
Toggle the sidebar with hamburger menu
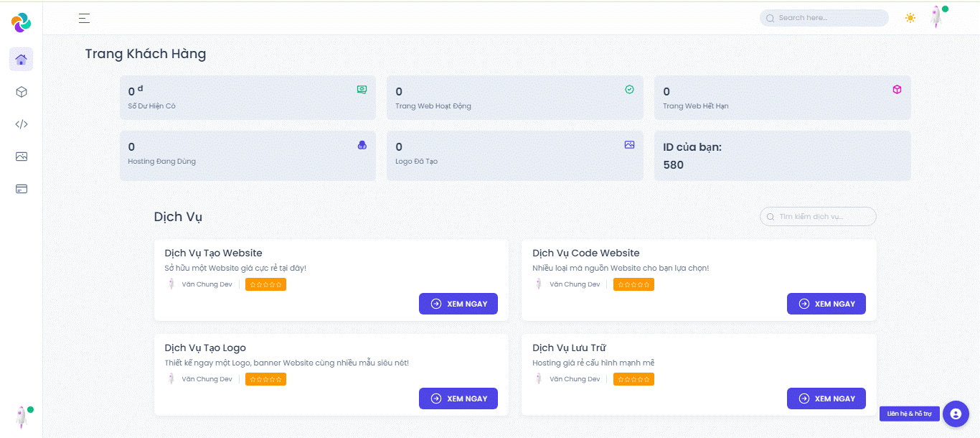tap(84, 18)
